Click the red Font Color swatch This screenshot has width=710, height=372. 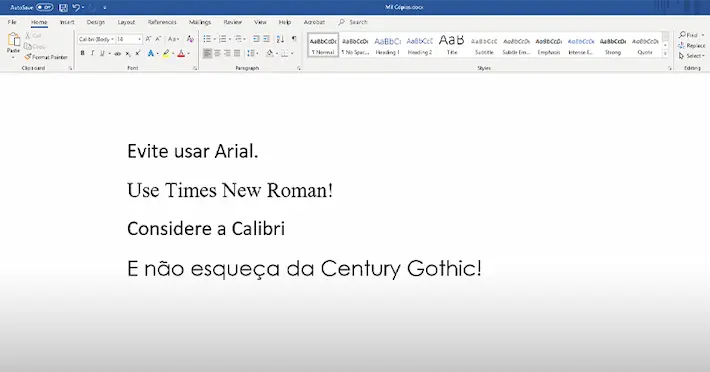click(x=181, y=53)
